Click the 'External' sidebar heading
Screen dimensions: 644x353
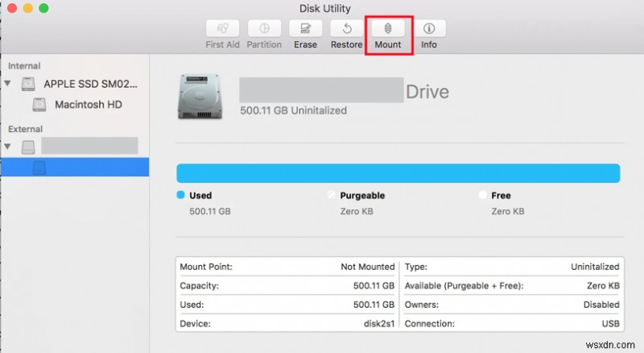point(26,129)
